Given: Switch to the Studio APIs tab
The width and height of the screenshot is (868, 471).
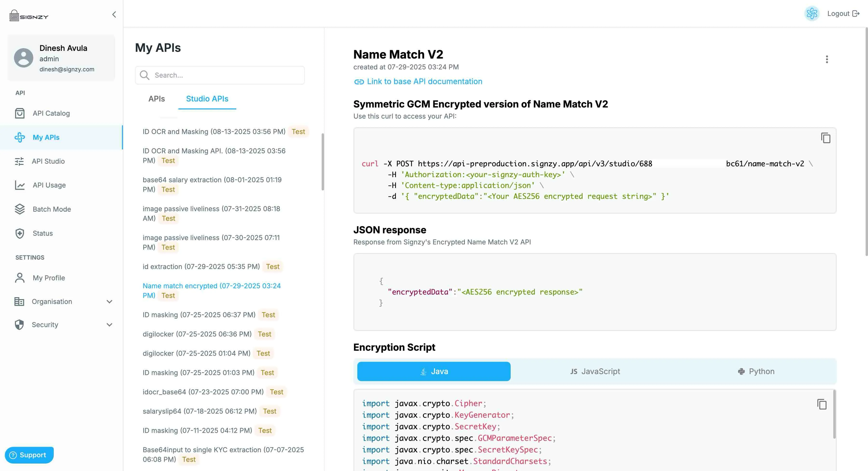Looking at the screenshot, I should [x=207, y=99].
